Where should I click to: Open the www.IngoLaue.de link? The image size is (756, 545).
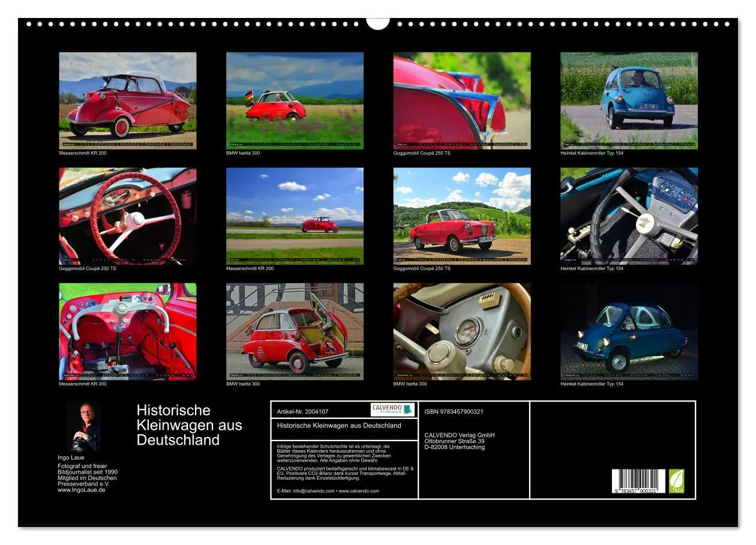(82, 490)
